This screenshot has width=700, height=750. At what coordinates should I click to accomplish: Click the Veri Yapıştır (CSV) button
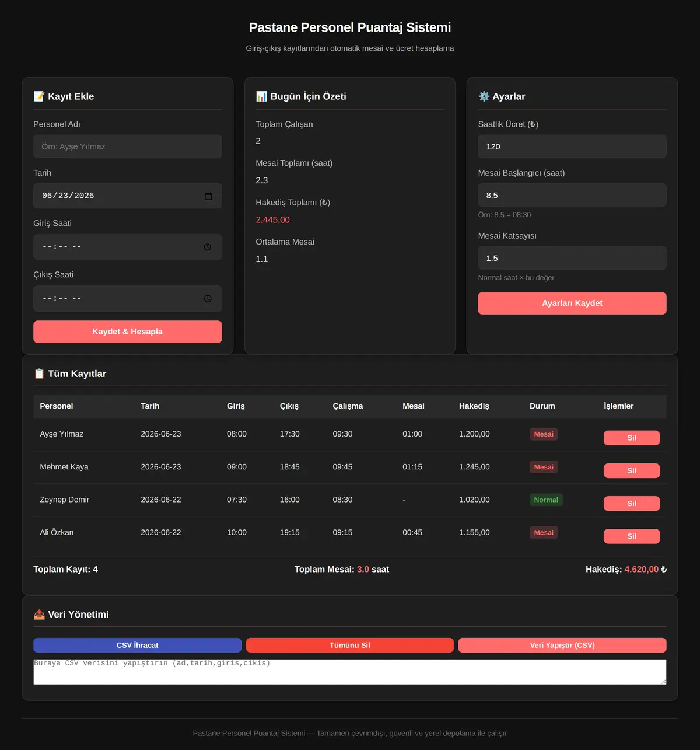(x=562, y=645)
